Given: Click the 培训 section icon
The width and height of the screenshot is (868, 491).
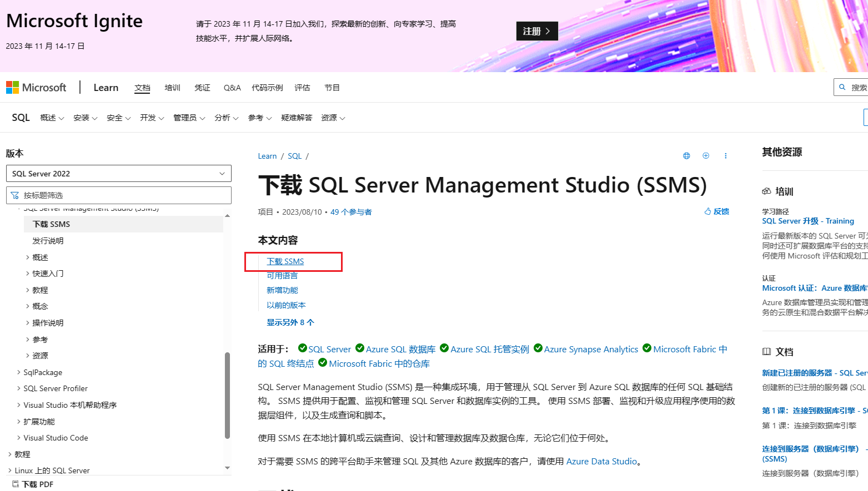Looking at the screenshot, I should [x=766, y=191].
